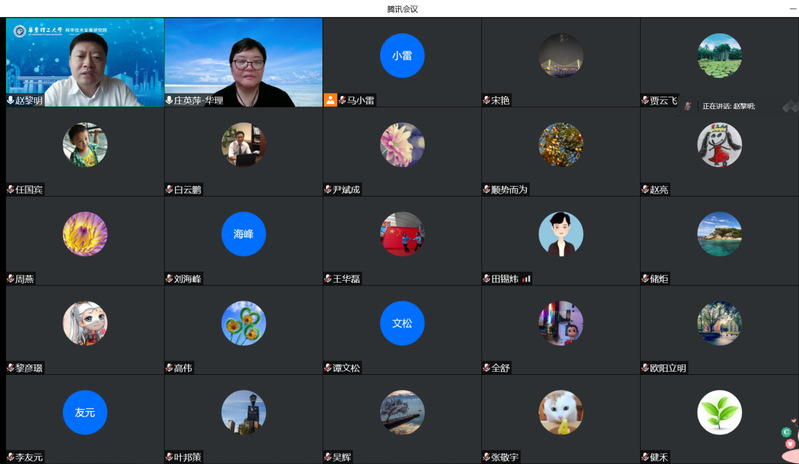Screen dimensions: 799x464
Task: Click the green leaf avatar of 健禾
Action: coord(719,412)
